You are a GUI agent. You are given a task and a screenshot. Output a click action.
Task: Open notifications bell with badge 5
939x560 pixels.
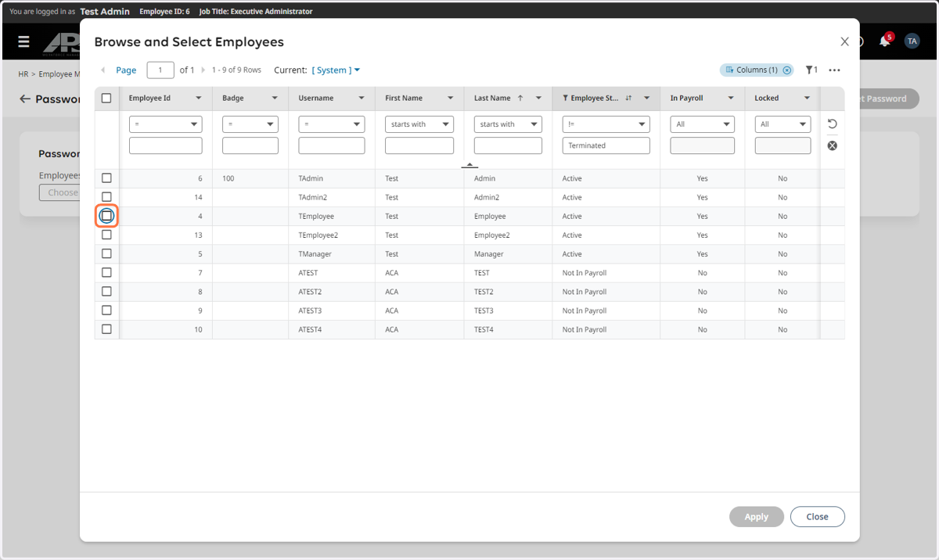coord(885,41)
